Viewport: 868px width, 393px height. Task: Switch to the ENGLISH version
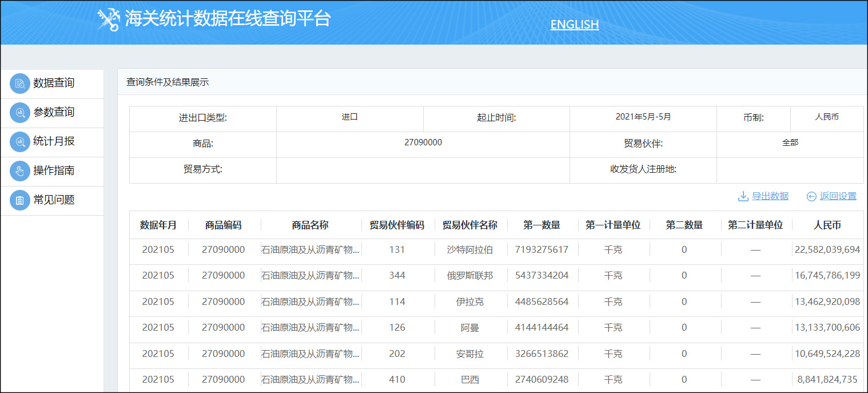coord(574,25)
